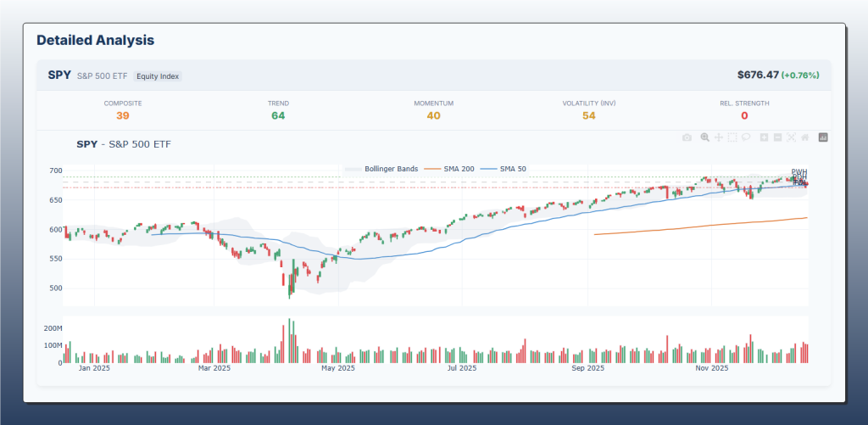Select the Pan tool in chart toolbar
This screenshot has width=868, height=425.
point(719,137)
